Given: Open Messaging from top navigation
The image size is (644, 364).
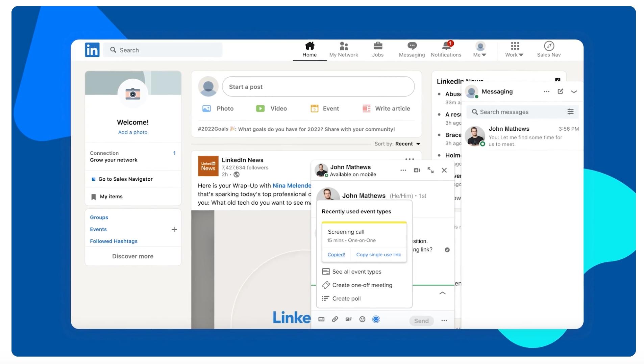Looking at the screenshot, I should [x=412, y=49].
